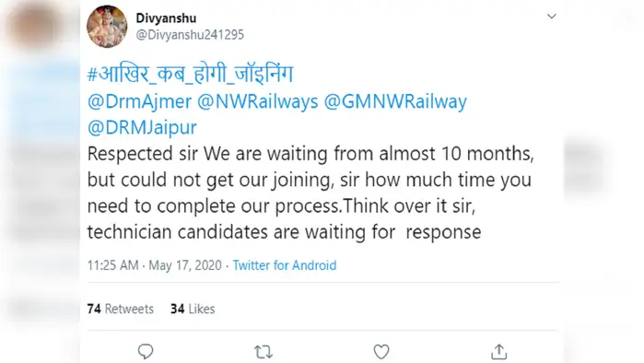Like the tweet with heart icon

[x=381, y=352]
